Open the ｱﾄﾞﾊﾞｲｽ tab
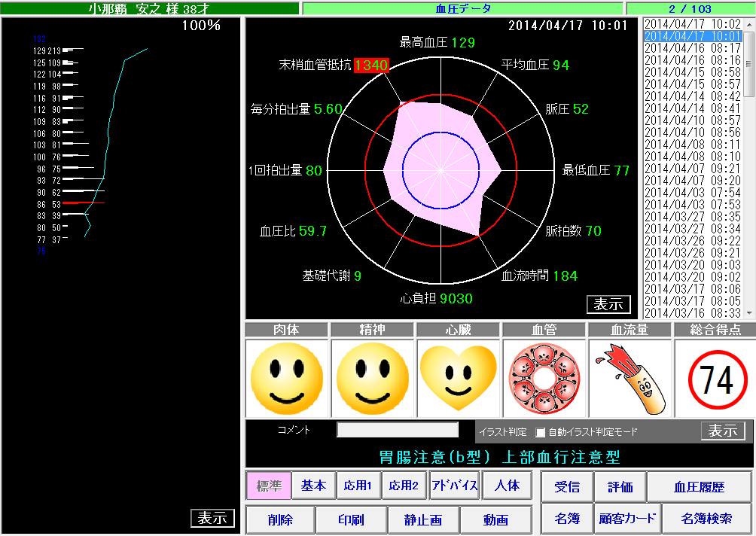Viewport: 756px width, 536px height. tap(454, 486)
